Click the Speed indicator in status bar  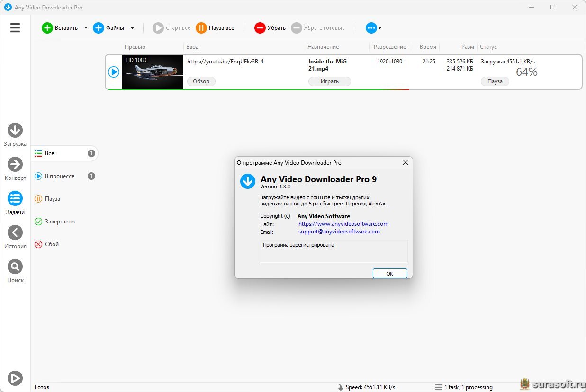click(366, 387)
